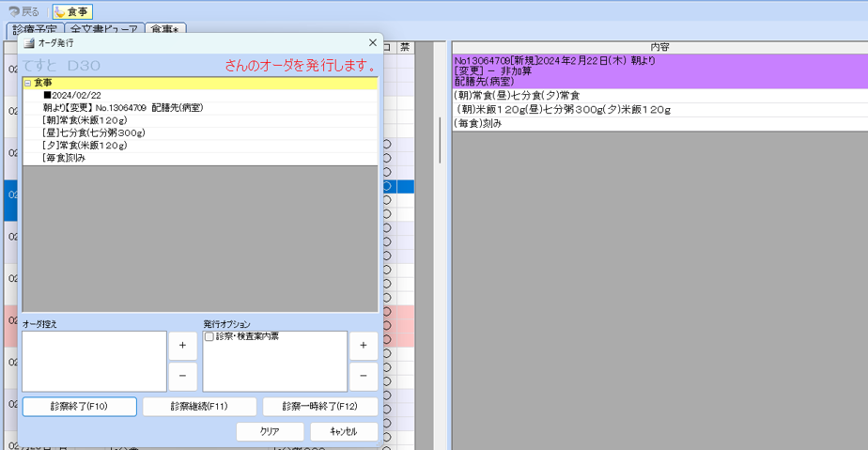Viewport: 868px width, 450px height.
Task: Click the 診察終了(F10) button
Action: pyautogui.click(x=79, y=406)
